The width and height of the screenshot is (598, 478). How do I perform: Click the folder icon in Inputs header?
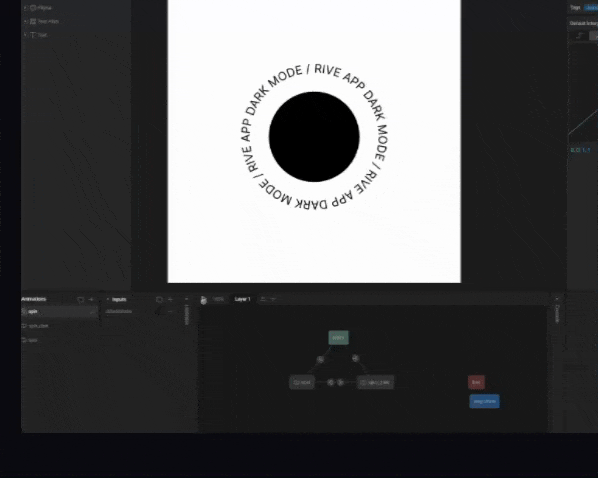pyautogui.click(x=159, y=299)
